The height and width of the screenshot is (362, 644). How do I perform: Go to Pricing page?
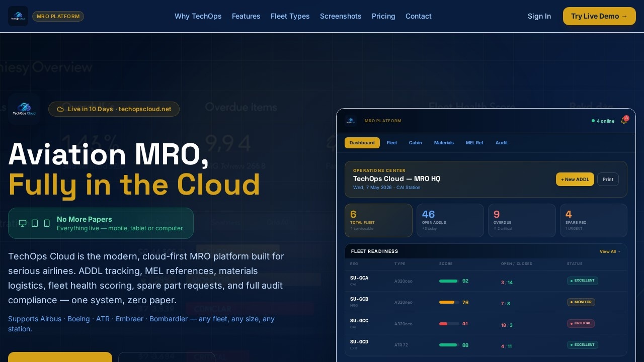[x=383, y=16]
